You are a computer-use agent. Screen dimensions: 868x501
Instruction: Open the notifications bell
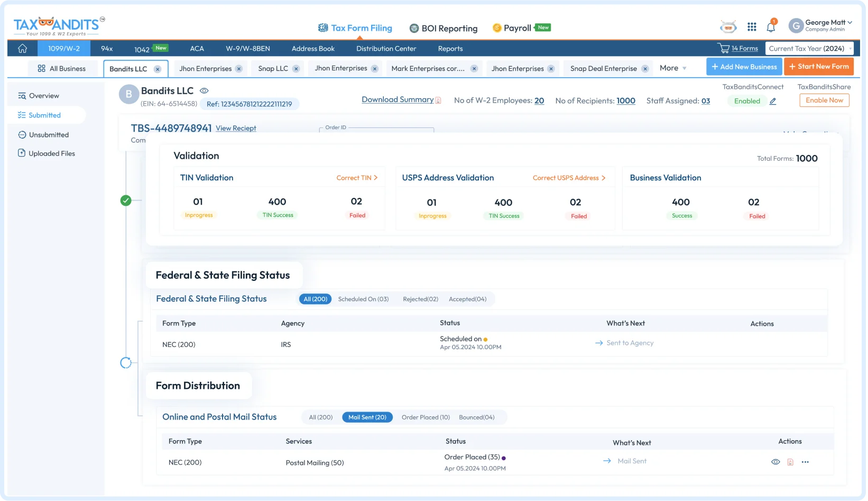tap(772, 26)
